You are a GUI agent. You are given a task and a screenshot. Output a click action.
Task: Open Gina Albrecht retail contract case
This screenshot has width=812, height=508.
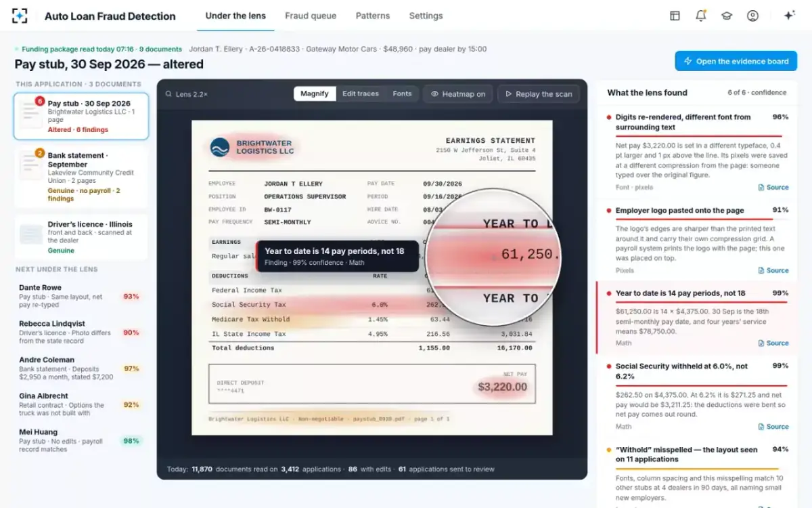(x=81, y=404)
